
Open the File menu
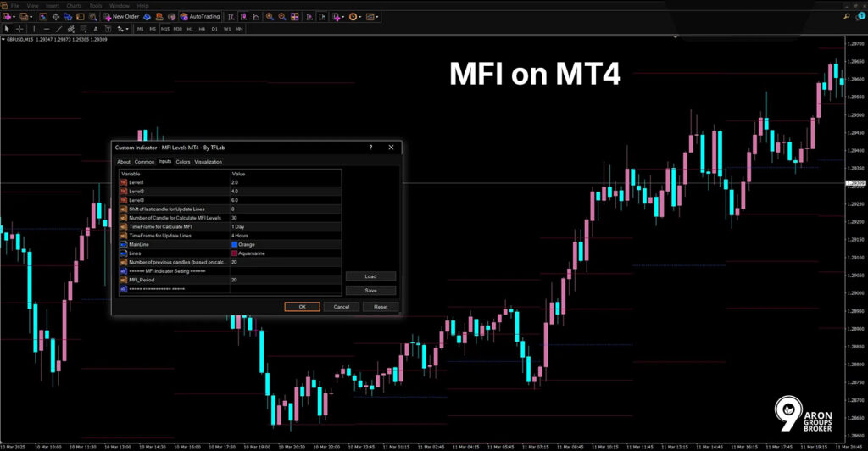click(15, 6)
